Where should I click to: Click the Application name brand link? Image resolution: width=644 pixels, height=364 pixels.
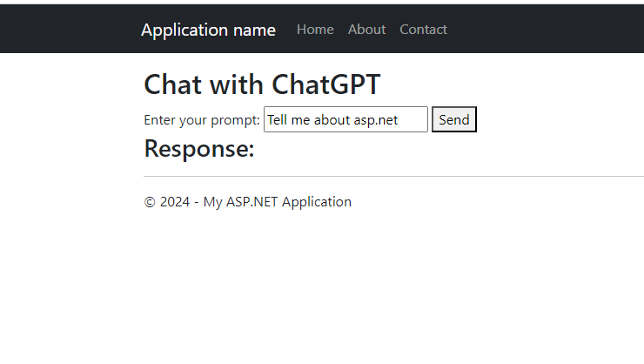[x=208, y=30]
